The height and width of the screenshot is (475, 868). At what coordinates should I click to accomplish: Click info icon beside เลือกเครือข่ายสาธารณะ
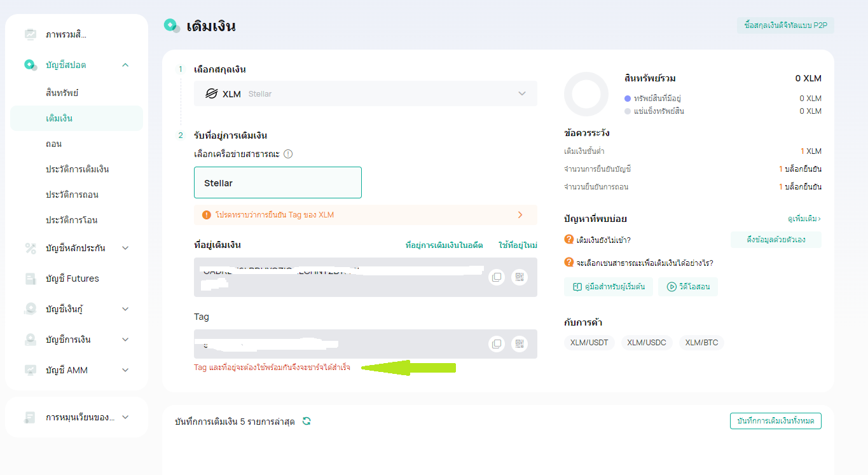(288, 154)
